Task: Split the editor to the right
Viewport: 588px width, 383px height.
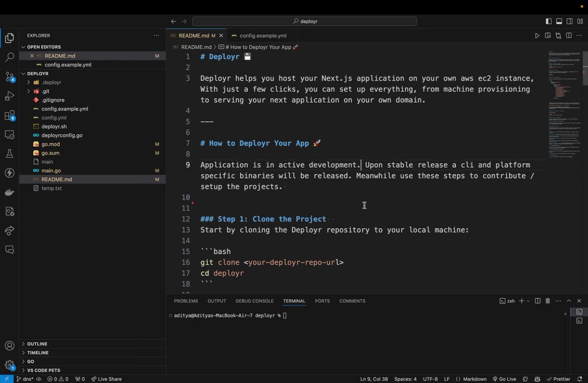Action: pyautogui.click(x=569, y=35)
